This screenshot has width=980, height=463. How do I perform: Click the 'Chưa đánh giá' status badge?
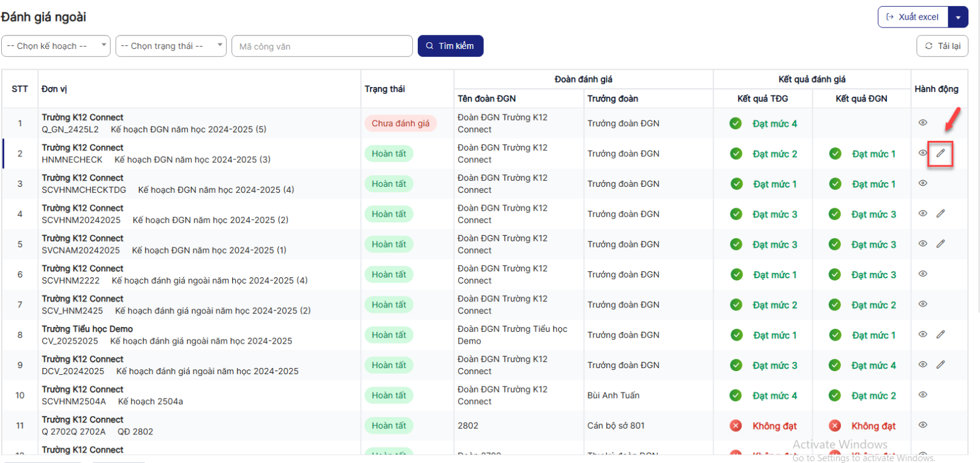point(401,123)
